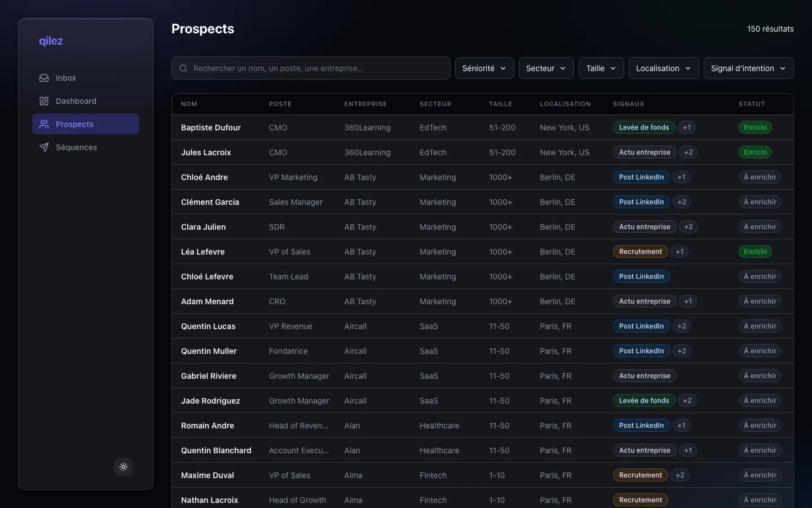Toggle light theme with sun icon

click(x=123, y=467)
